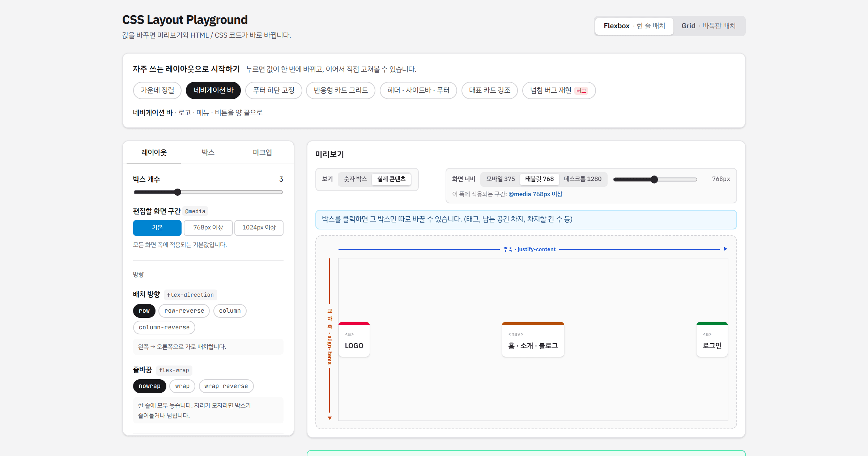Click the 주축 · justify-content axis label
The width and height of the screenshot is (868, 456).
(529, 249)
